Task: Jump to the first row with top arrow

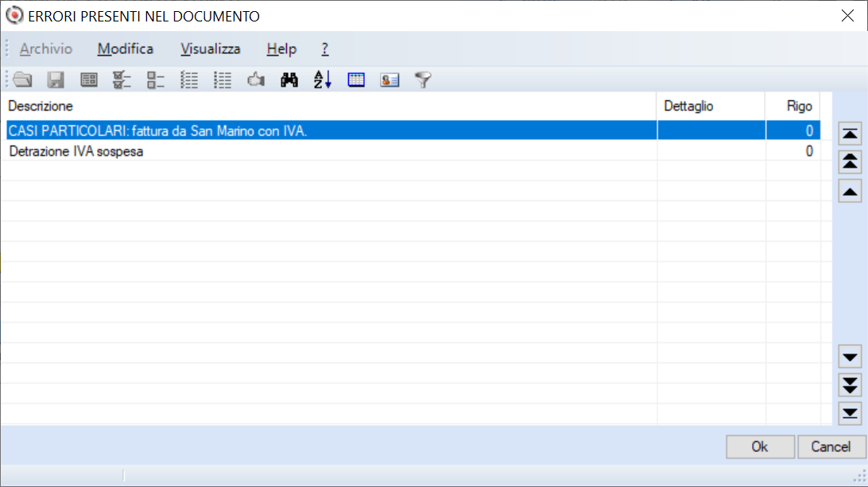Action: (x=850, y=134)
